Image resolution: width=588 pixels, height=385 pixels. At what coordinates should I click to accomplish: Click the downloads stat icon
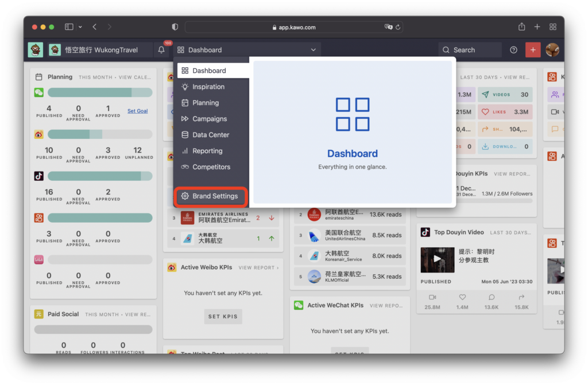click(485, 146)
